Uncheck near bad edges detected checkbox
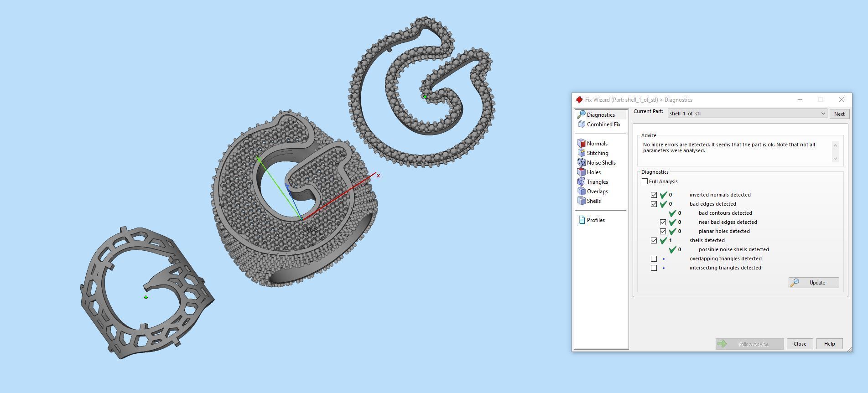Image resolution: width=868 pixels, height=393 pixels. point(663,222)
